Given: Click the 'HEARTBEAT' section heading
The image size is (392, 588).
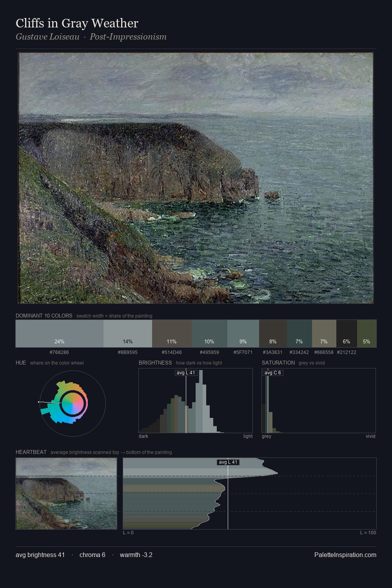Looking at the screenshot, I should (x=31, y=452).
